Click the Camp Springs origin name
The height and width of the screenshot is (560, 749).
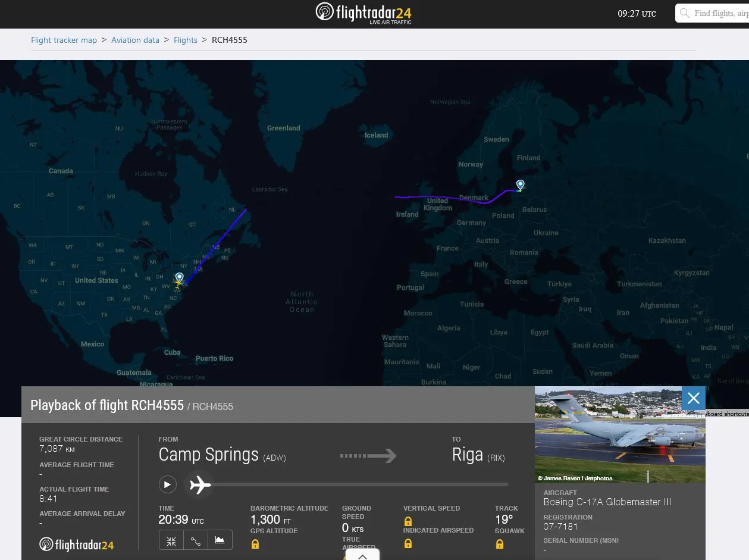(209, 455)
